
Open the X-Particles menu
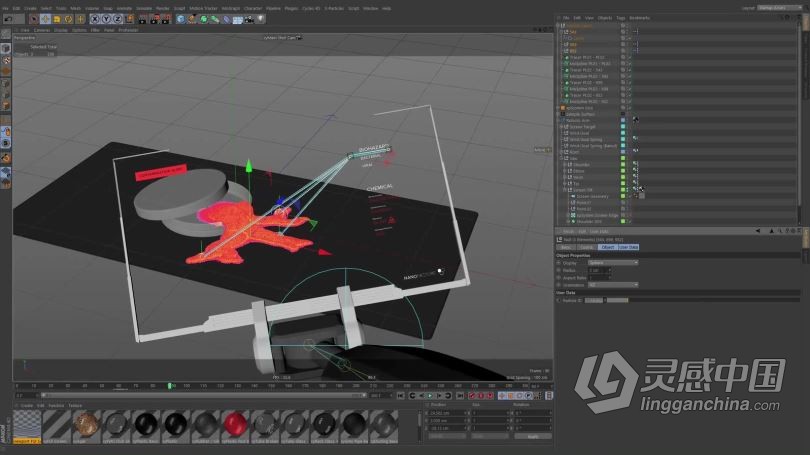coord(335,8)
